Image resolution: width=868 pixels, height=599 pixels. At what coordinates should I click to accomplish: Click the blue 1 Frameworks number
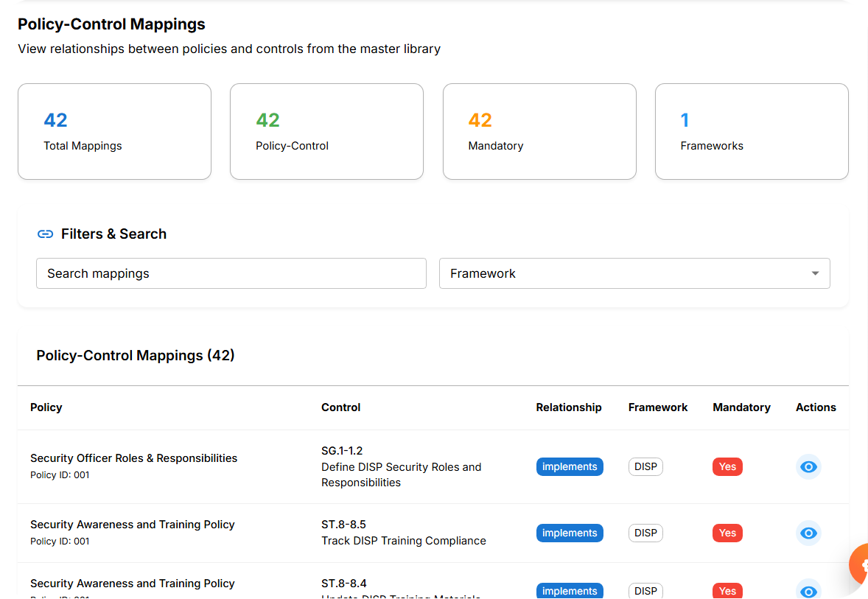tap(685, 120)
